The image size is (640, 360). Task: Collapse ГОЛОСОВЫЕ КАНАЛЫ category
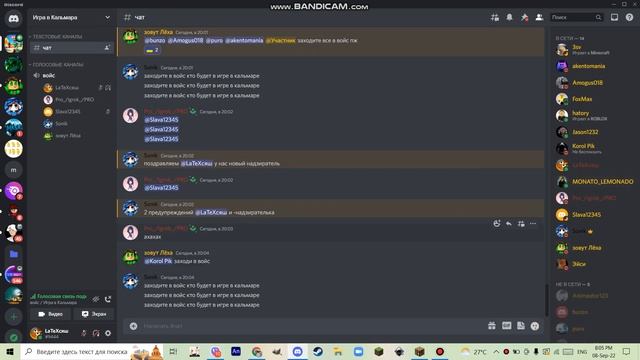57,65
